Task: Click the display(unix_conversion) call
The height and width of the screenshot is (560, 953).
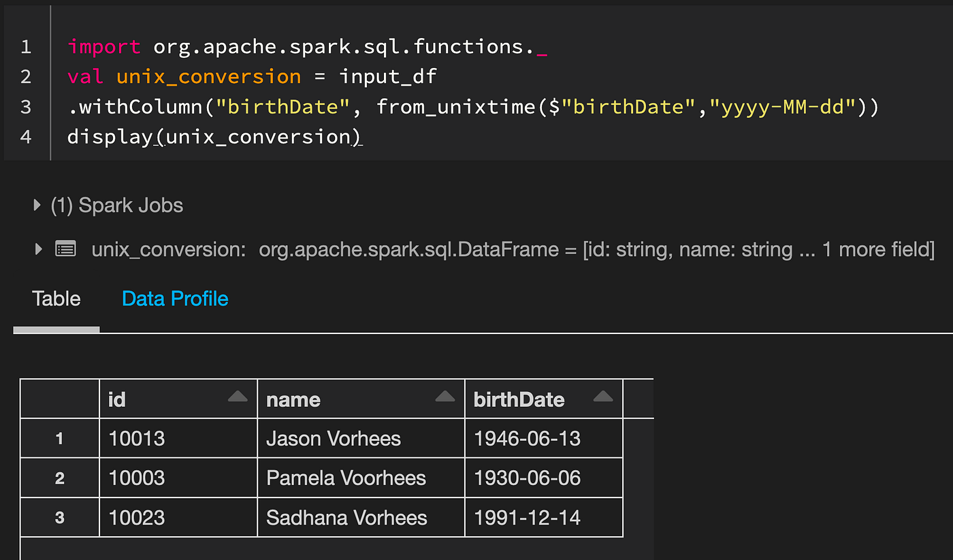Action: (x=214, y=136)
